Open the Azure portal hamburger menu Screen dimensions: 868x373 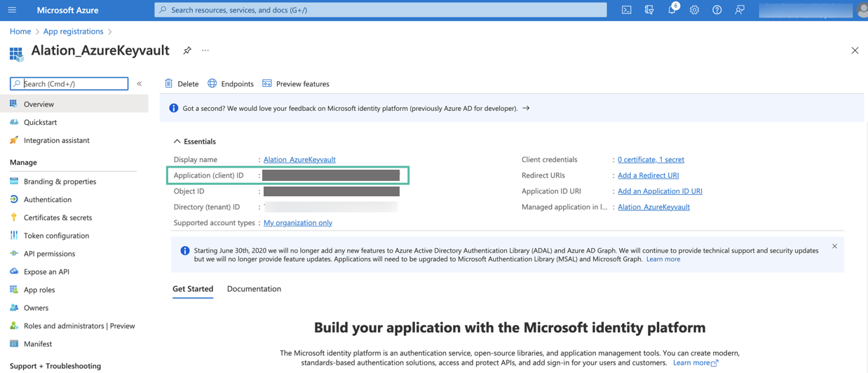(x=12, y=10)
